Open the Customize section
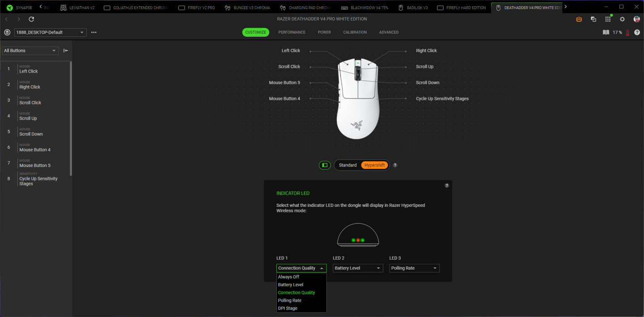644x317 pixels. click(x=256, y=32)
